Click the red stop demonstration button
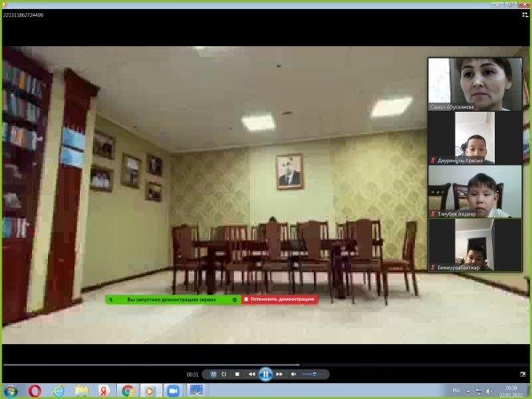532x399 pixels. tap(279, 299)
